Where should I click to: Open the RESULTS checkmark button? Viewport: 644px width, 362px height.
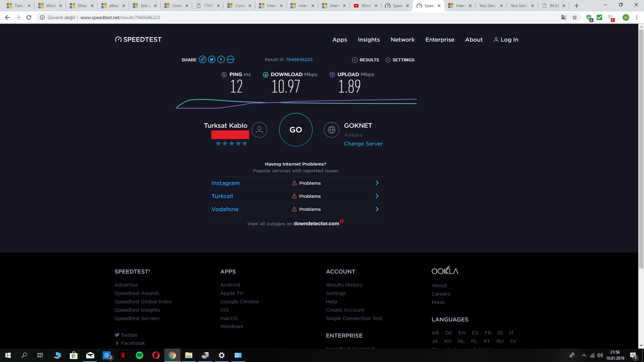coord(365,60)
